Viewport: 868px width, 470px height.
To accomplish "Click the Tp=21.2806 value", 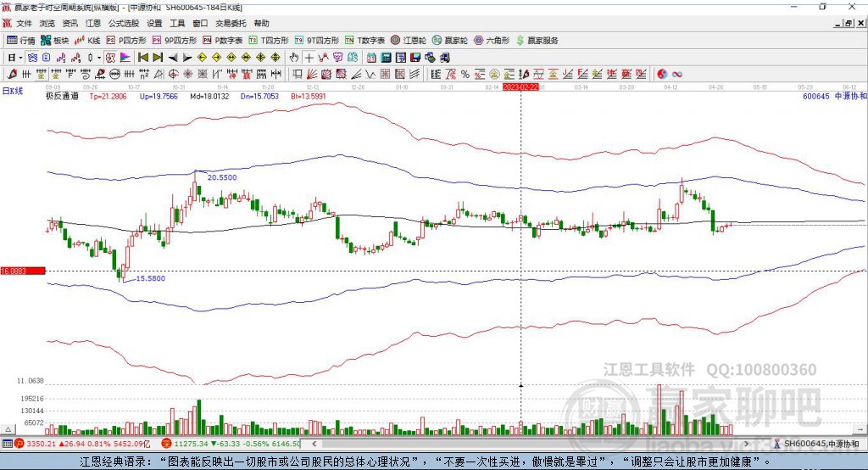I will pyautogui.click(x=108, y=96).
